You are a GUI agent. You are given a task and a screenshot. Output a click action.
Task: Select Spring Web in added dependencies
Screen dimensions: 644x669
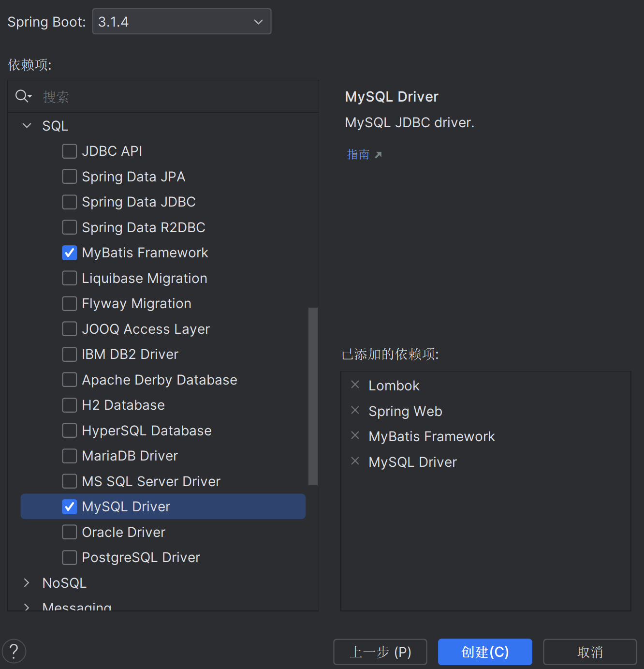(x=405, y=411)
